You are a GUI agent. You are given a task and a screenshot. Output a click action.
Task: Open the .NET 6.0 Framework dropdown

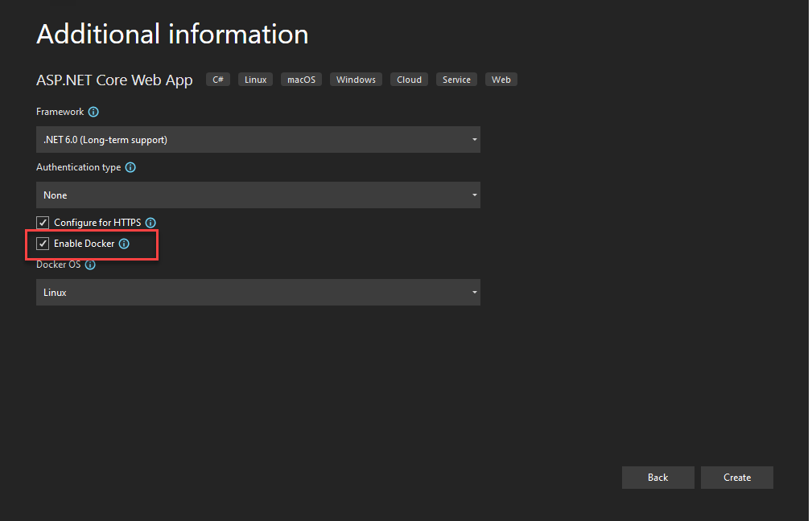[258, 139]
